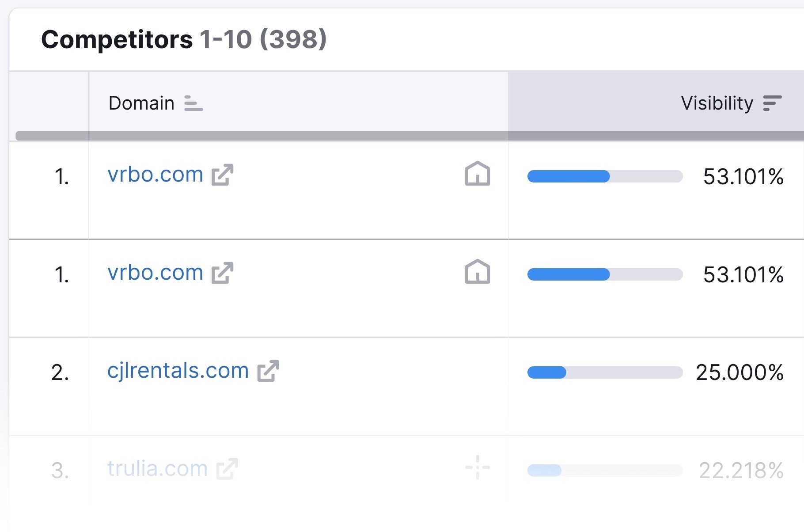Open first vrbo.com domain link
The image size is (804, 532).
(155, 175)
